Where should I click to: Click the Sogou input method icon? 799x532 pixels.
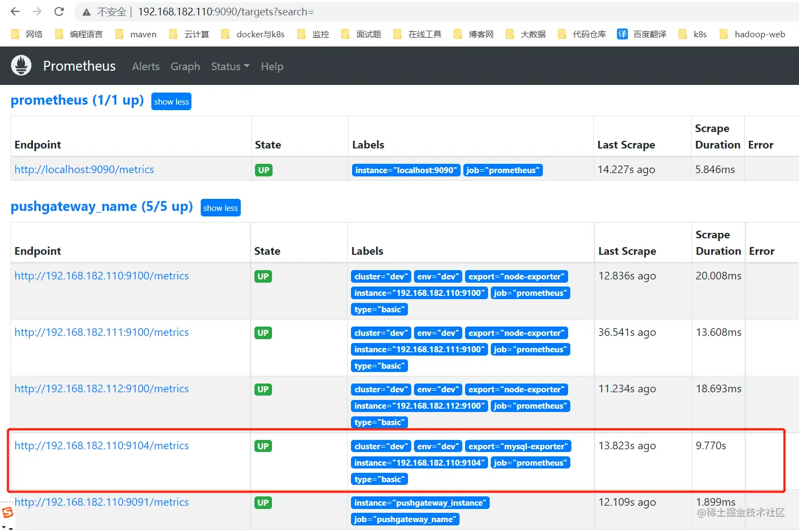(x=8, y=512)
